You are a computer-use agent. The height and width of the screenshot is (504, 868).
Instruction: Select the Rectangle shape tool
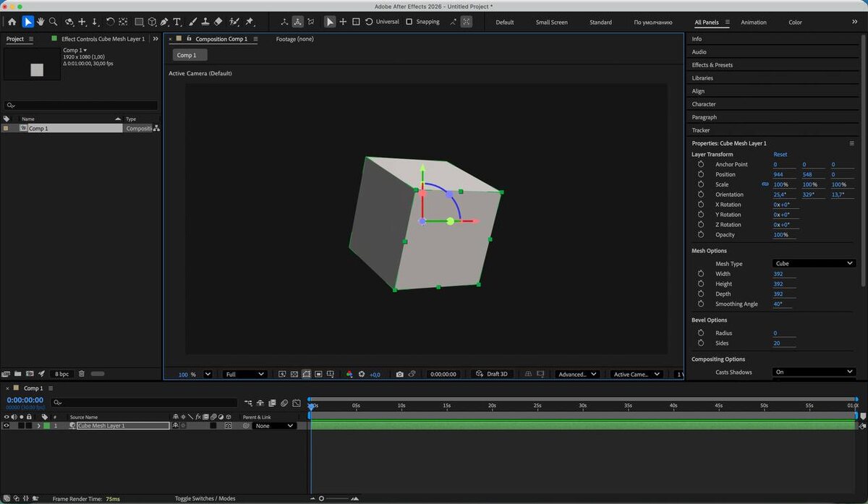(x=139, y=22)
